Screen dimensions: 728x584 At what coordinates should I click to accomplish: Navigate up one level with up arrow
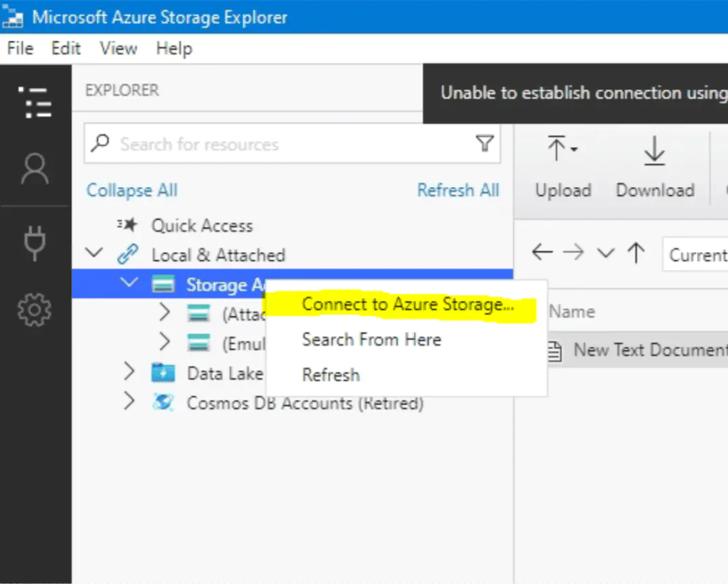coord(636,253)
